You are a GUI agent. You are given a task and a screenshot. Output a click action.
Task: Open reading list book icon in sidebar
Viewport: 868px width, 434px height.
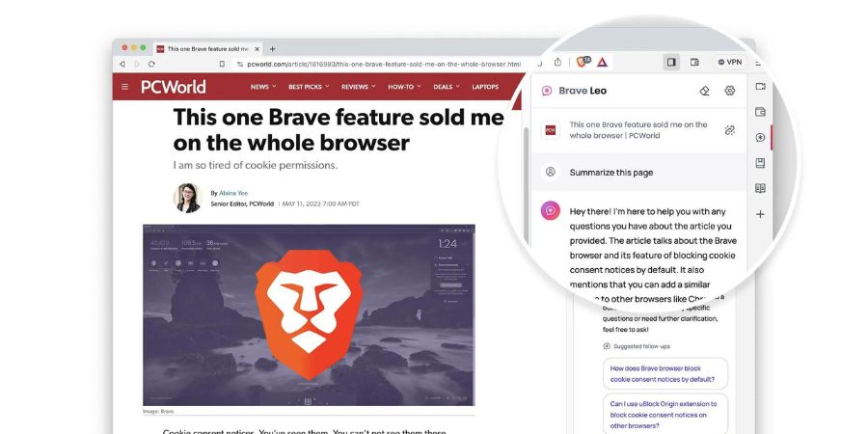point(761,189)
